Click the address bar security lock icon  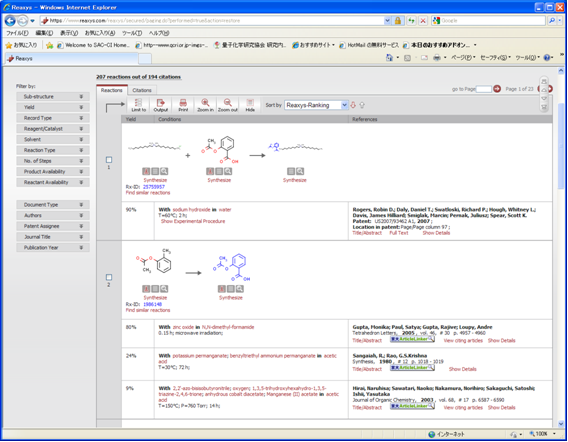(x=398, y=21)
